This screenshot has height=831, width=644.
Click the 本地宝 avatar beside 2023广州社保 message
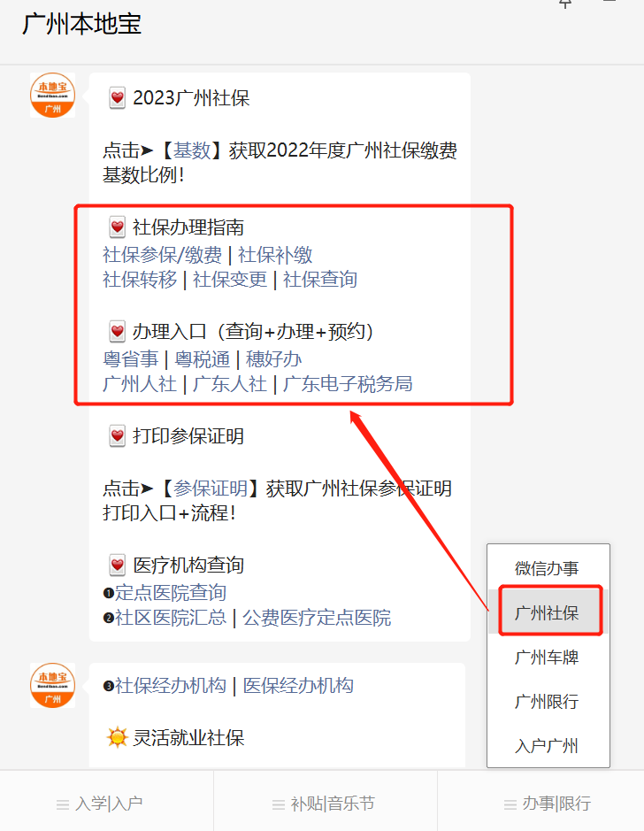pos(52,96)
